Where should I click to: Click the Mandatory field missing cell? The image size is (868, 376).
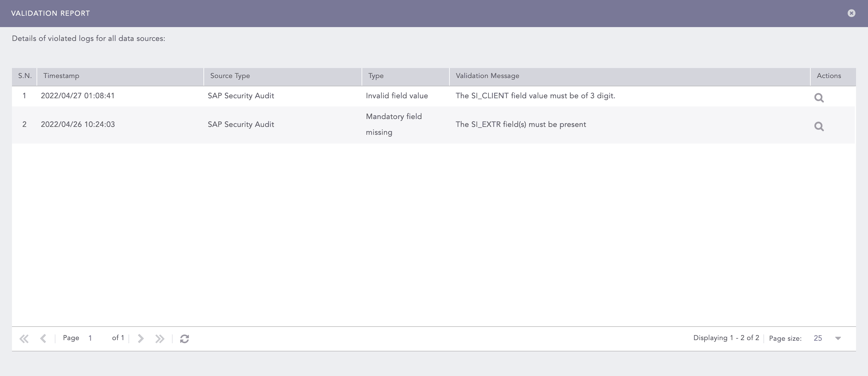pyautogui.click(x=394, y=124)
